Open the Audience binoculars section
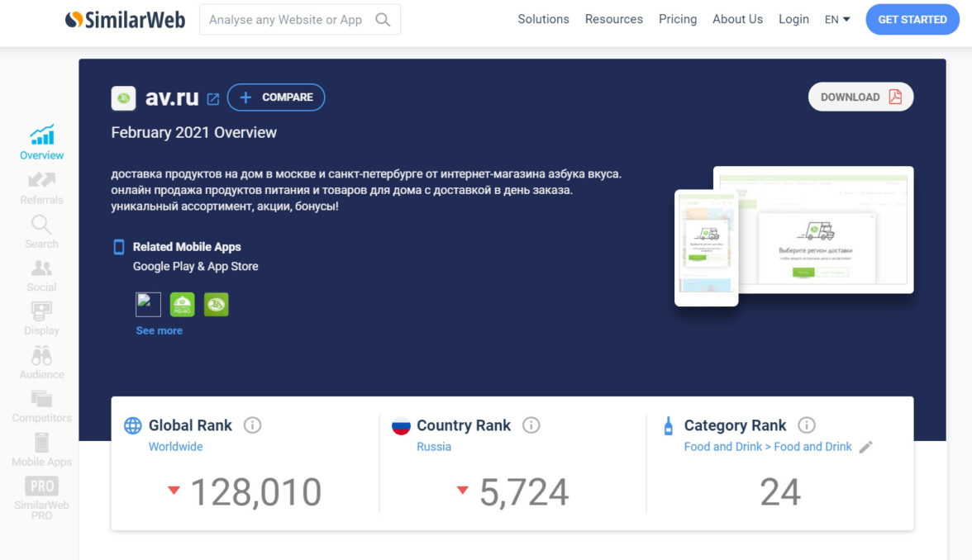The width and height of the screenshot is (972, 560). pos(41,363)
